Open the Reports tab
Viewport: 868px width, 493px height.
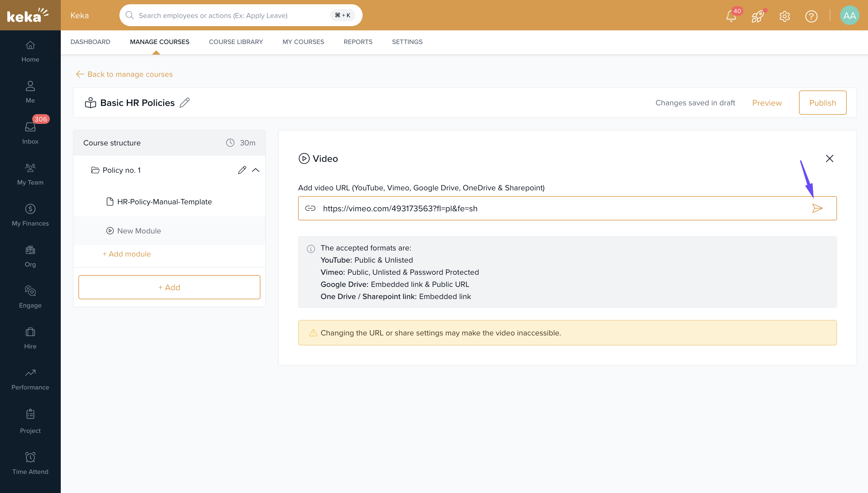coord(358,42)
